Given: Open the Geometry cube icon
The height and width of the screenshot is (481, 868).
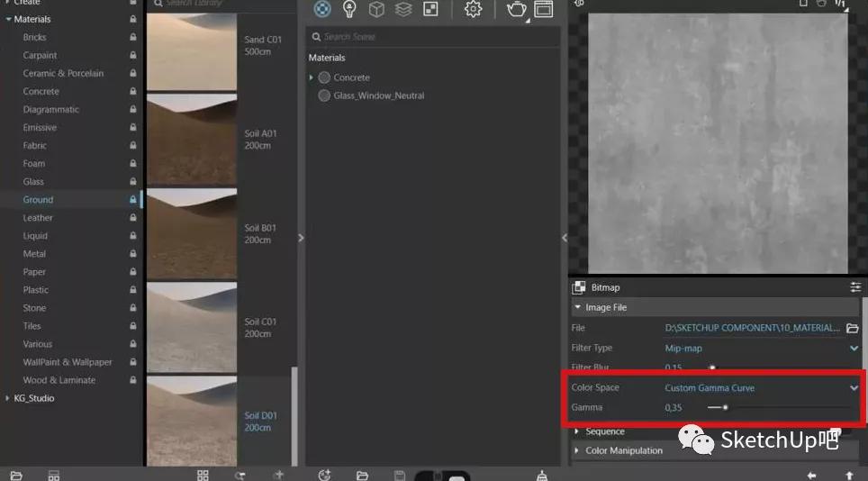Looking at the screenshot, I should [x=376, y=9].
